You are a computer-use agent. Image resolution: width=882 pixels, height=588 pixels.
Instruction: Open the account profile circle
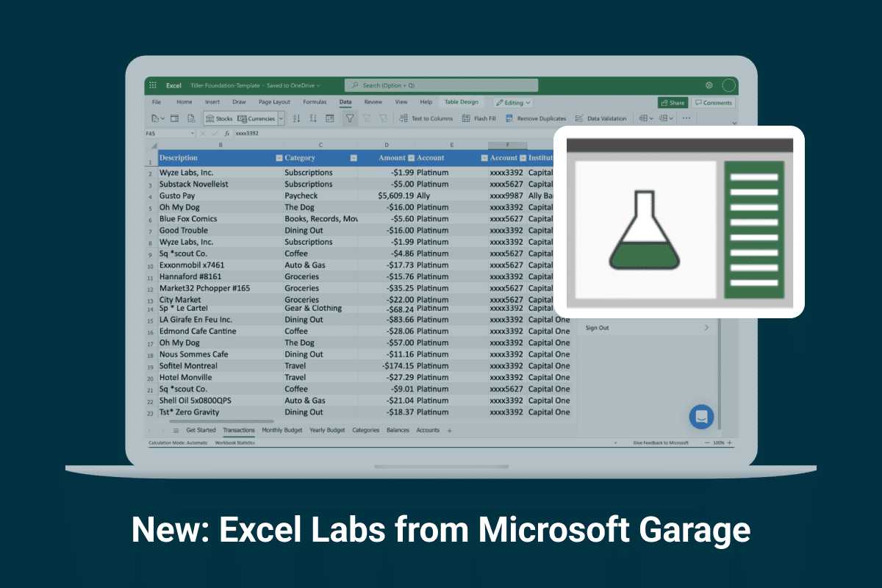(728, 85)
